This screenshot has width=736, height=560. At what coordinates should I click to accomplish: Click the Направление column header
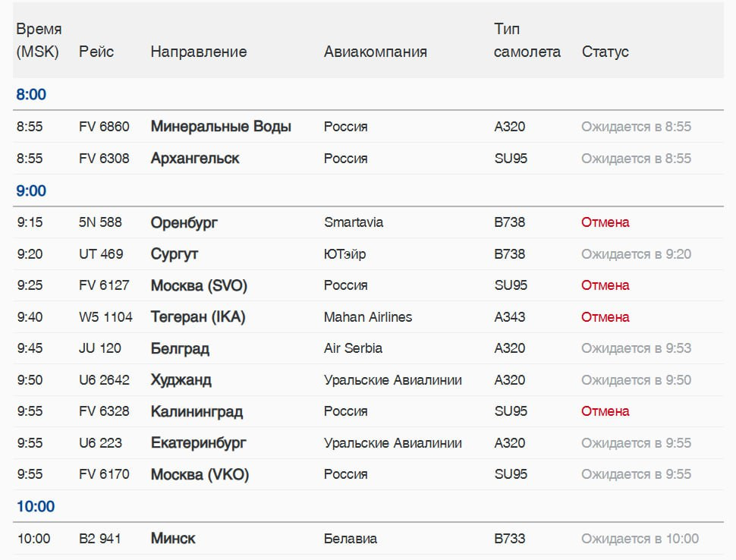[x=199, y=52]
